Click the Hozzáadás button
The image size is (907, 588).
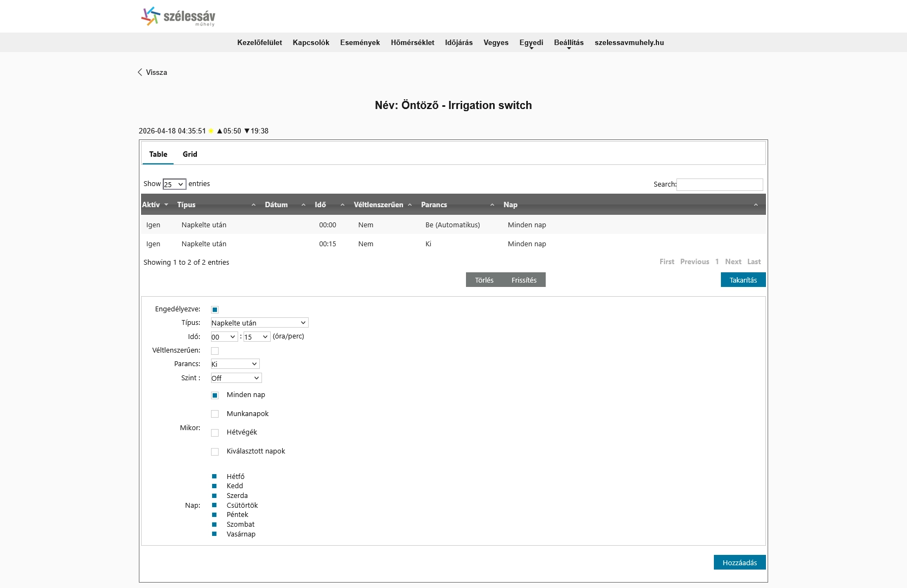(739, 563)
